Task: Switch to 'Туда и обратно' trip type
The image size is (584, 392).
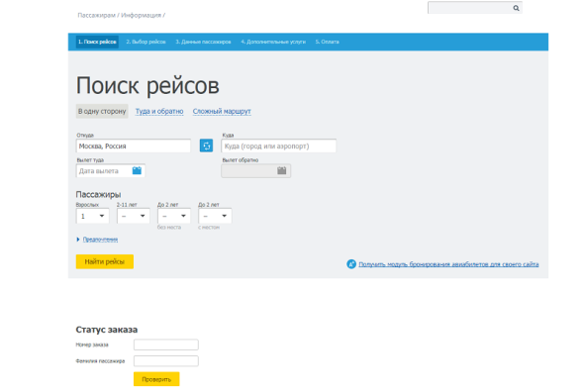Action: (x=159, y=111)
